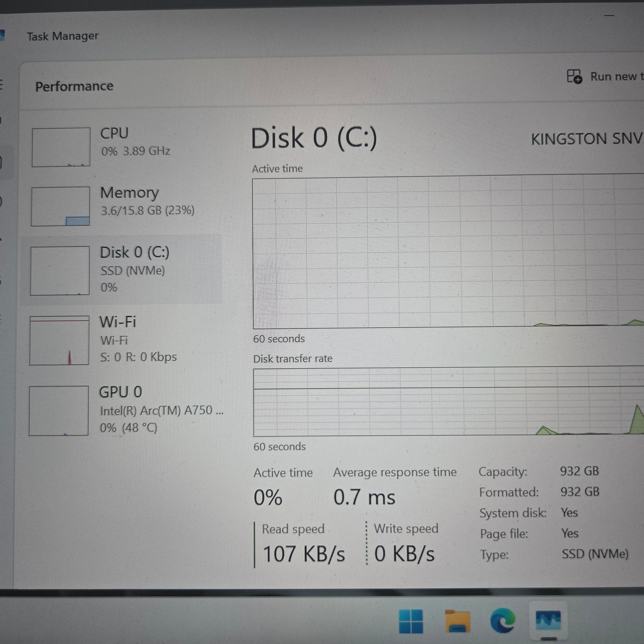644x644 pixels.
Task: Click the GPU 0 mini graph thumbnail
Action: [59, 411]
